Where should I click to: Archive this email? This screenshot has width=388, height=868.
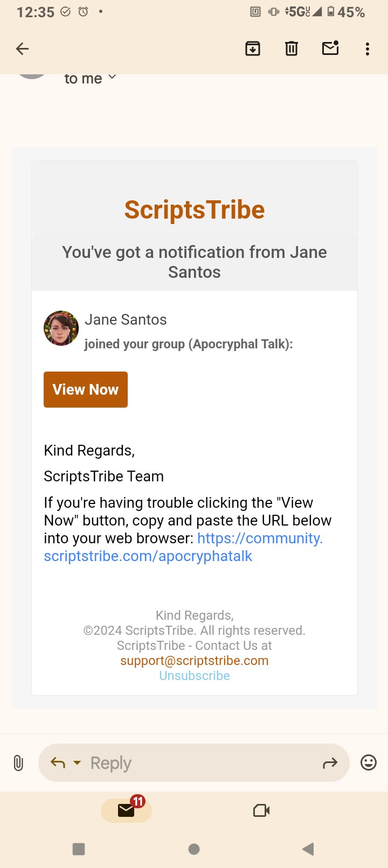point(253,49)
